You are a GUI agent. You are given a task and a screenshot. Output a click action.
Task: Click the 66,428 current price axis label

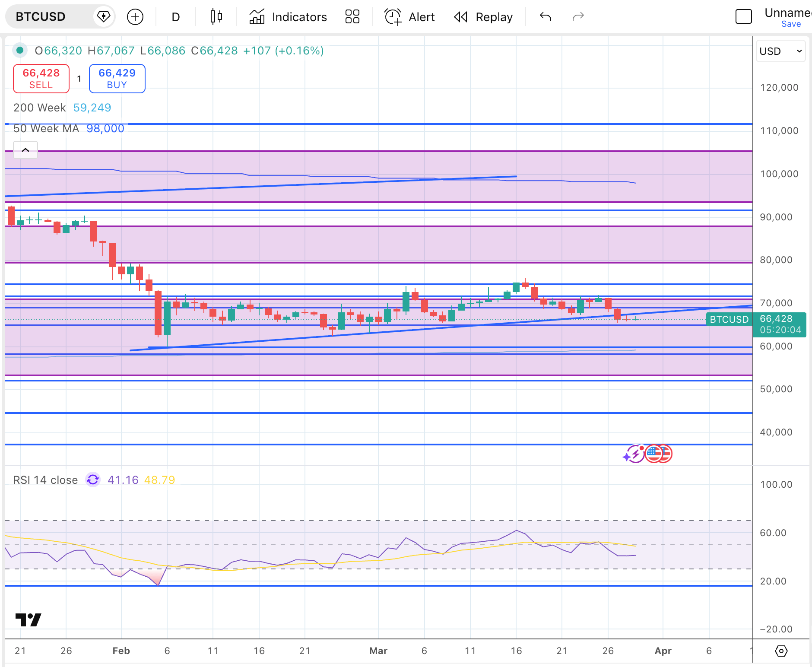780,324
